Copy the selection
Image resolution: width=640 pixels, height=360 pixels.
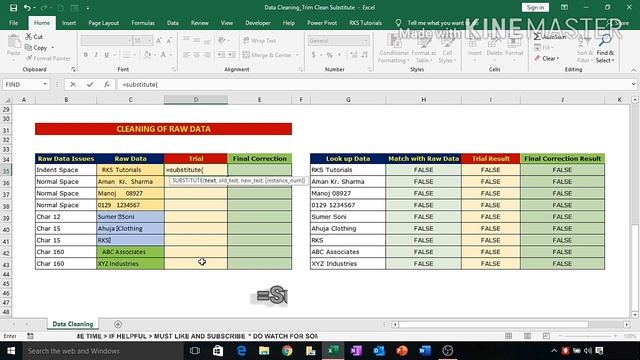37,48
